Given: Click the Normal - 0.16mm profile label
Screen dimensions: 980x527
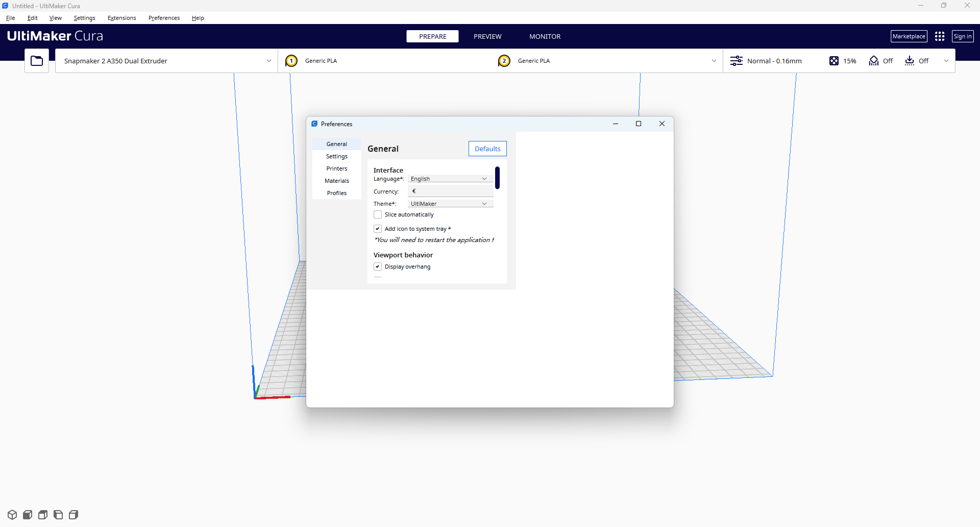Looking at the screenshot, I should pos(774,61).
